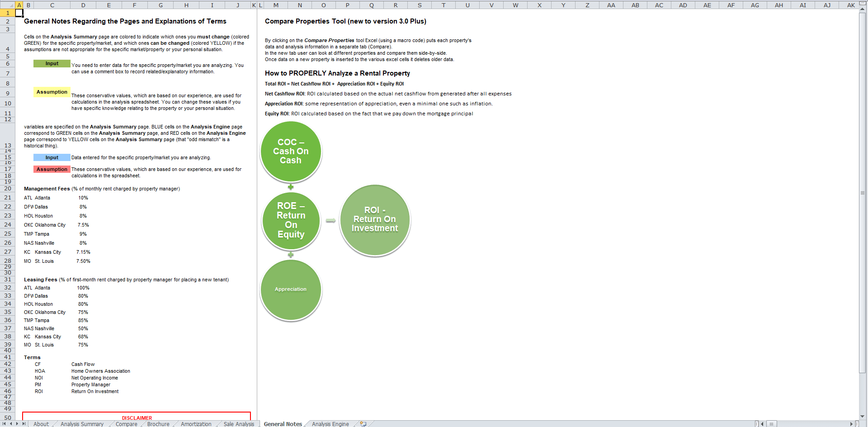Click the Appreciation circle shape
The image size is (868, 427).
[291, 289]
